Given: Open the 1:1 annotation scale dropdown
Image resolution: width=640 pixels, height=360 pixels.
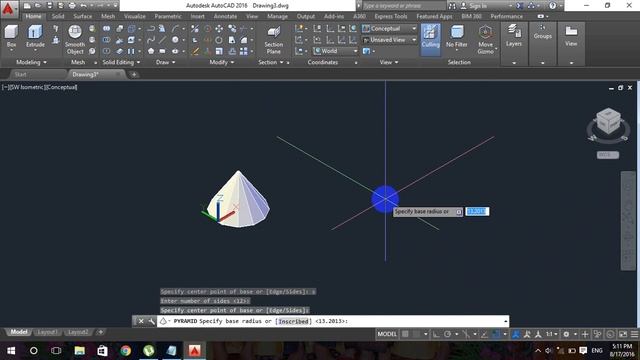Looking at the screenshot, I should click(552, 334).
